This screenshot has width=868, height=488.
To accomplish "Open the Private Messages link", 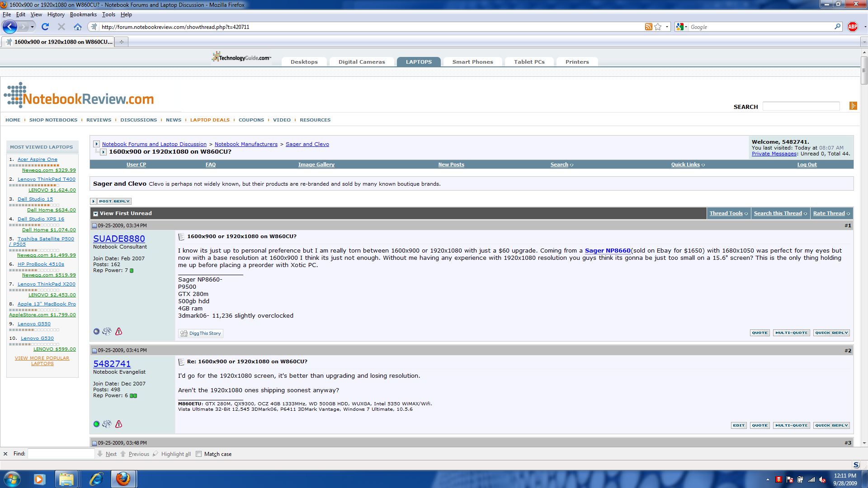I will point(774,154).
